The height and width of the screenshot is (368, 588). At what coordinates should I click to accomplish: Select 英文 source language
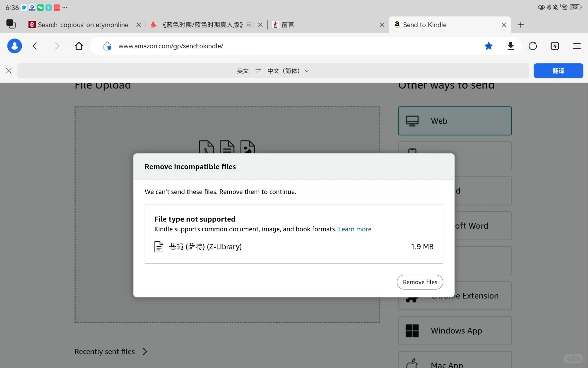[x=243, y=71]
